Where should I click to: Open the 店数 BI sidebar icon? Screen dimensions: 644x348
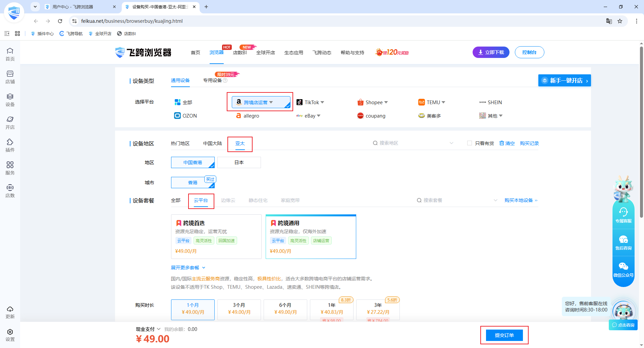(10, 191)
